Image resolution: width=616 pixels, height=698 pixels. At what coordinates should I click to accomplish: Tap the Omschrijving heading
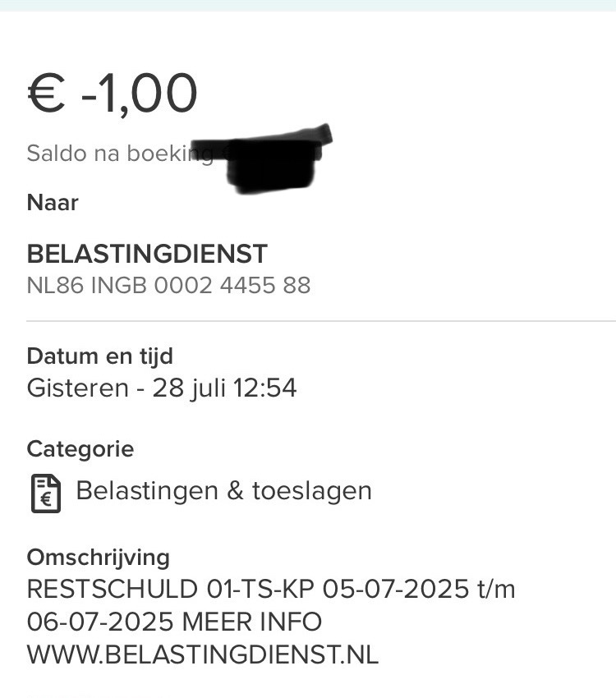(x=98, y=558)
